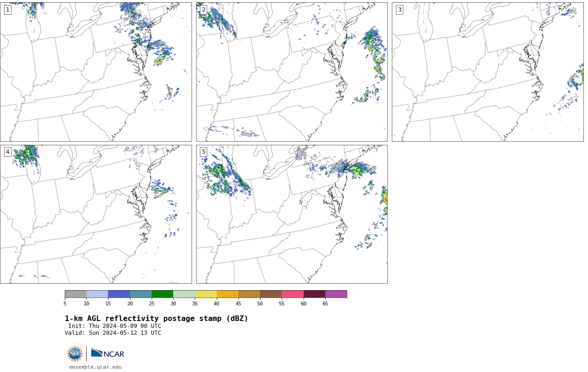Open ensemble member 2 reflectivity map

292,72
